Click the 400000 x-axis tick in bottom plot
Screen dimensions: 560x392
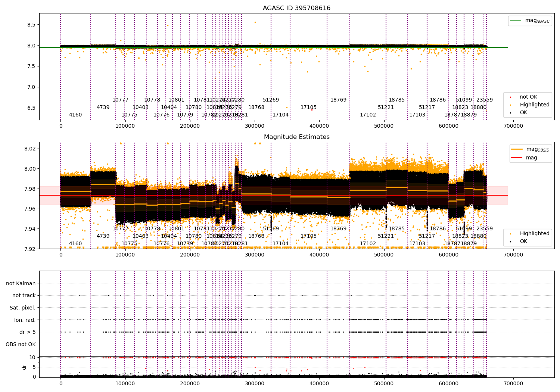tap(319, 383)
